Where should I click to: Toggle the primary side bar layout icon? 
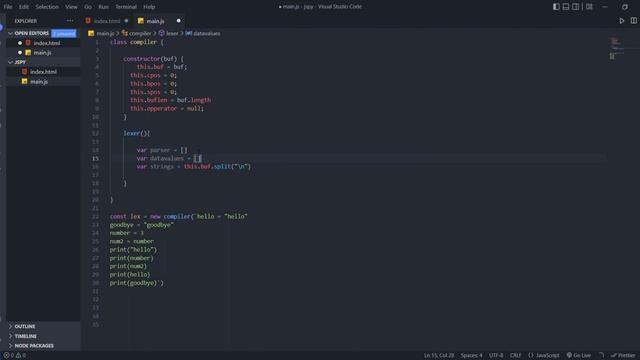(x=556, y=7)
